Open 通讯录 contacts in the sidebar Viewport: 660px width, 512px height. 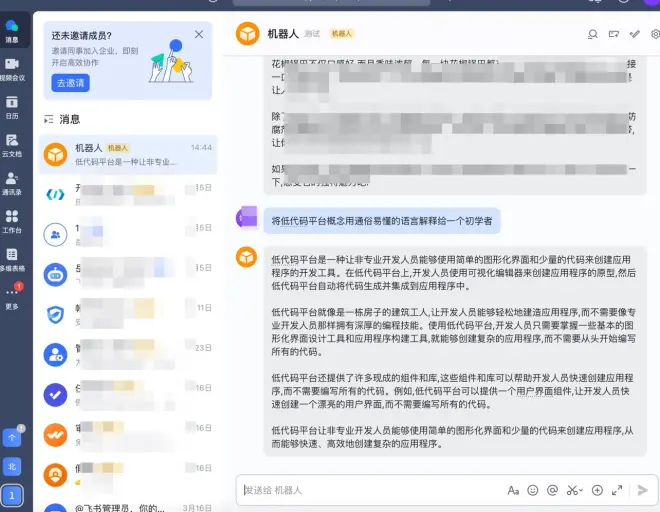[x=12, y=182]
